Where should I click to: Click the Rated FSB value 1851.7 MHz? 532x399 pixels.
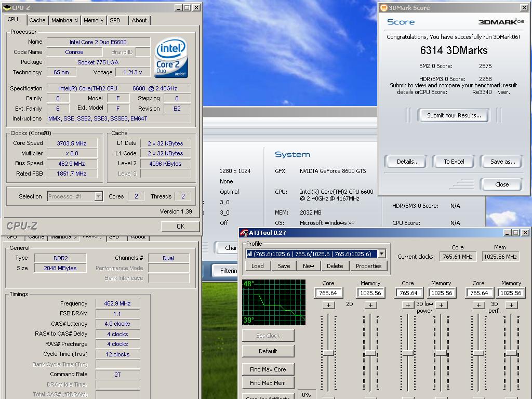72,174
